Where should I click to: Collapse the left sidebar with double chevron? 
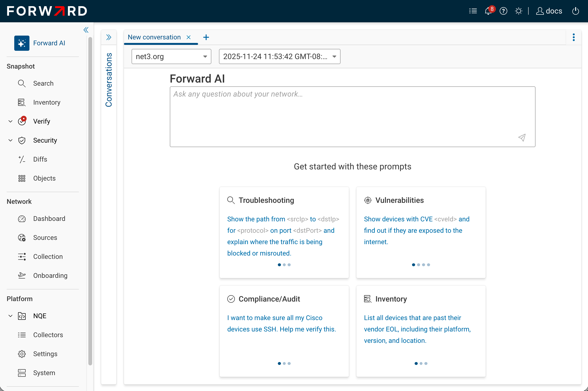pyautogui.click(x=86, y=30)
